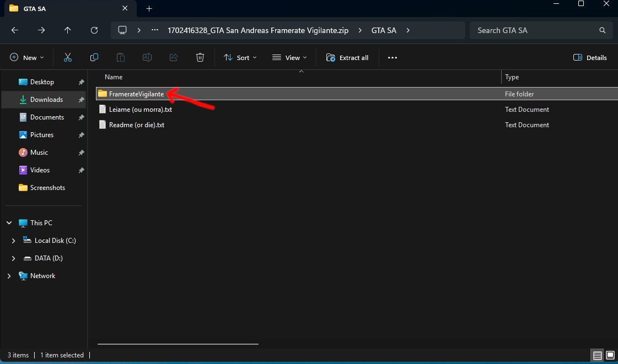Collapse the This PC tree node
Viewport: 618px width, 364px height.
tap(9, 222)
